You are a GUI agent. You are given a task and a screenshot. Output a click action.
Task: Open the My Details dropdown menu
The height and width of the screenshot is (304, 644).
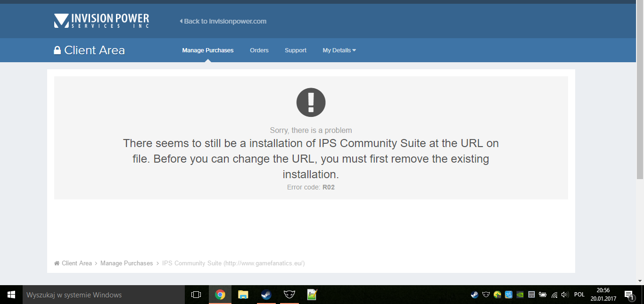click(x=339, y=50)
